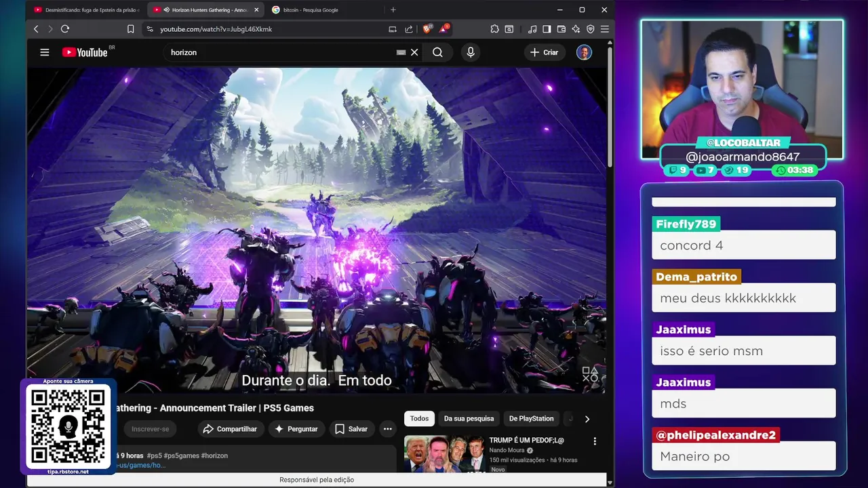Click the address bar URL field
Viewport: 868px width, 488px height.
pos(271,29)
